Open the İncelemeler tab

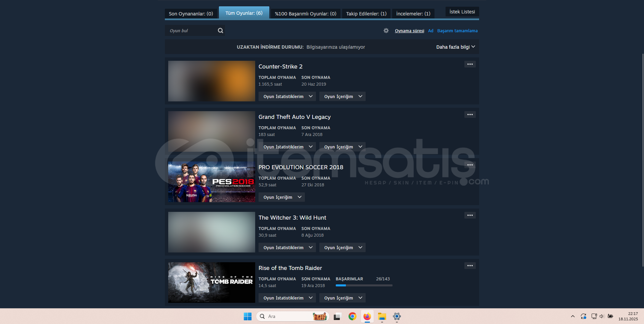413,14
